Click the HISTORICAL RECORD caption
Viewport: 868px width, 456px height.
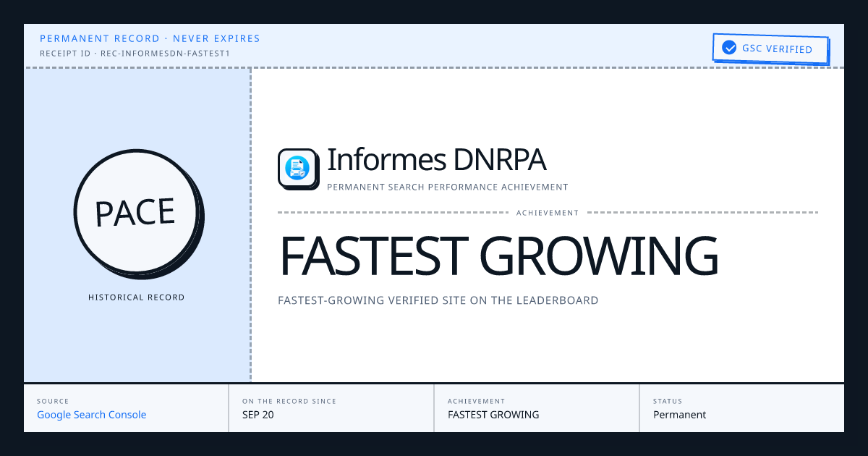(x=137, y=297)
